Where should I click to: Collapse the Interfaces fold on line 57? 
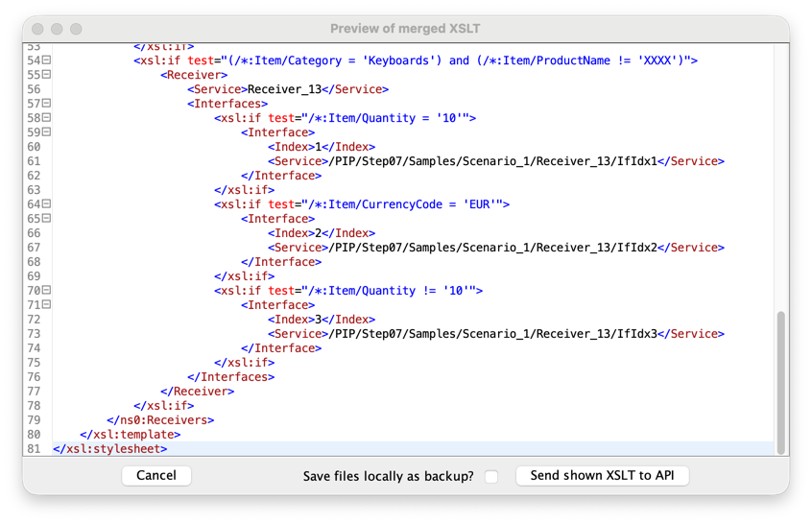[47, 104]
